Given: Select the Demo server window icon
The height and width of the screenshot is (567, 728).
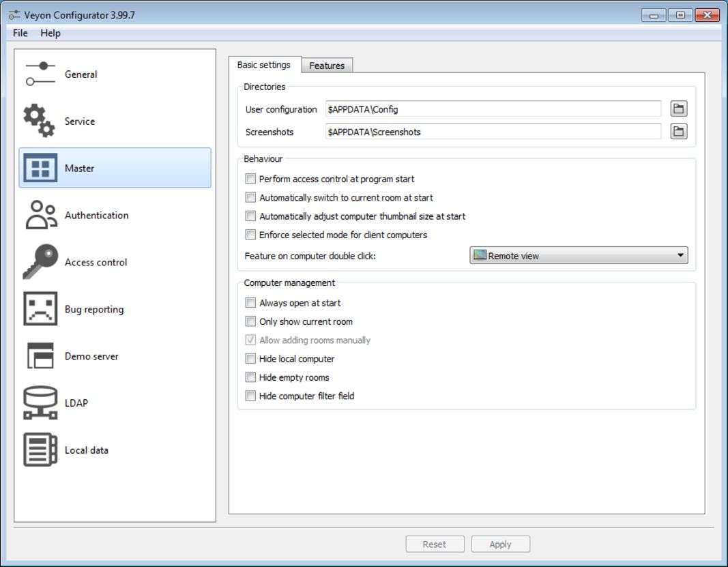Looking at the screenshot, I should (x=40, y=356).
